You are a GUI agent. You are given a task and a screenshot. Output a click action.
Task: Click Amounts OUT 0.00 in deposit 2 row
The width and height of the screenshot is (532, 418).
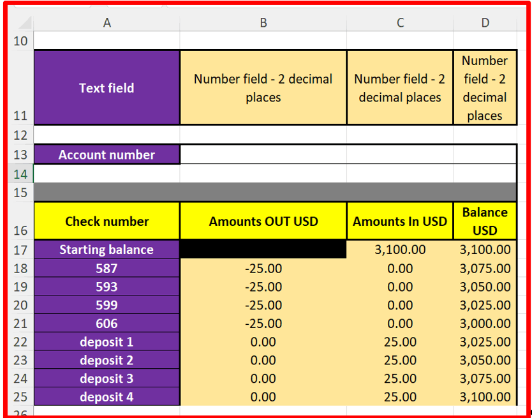(263, 360)
